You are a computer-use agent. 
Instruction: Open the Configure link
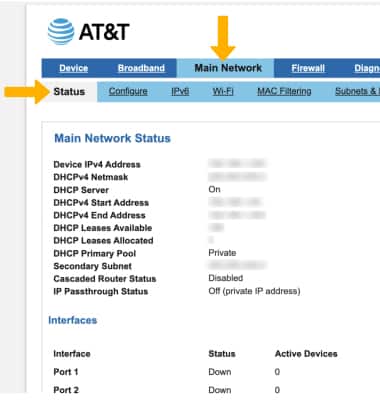[x=128, y=91]
